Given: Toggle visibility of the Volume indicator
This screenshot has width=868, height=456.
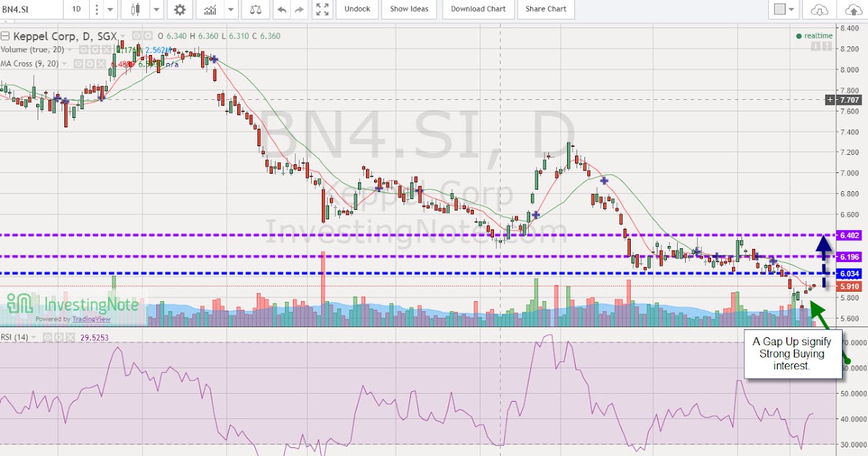Looking at the screenshot, I should point(85,50).
